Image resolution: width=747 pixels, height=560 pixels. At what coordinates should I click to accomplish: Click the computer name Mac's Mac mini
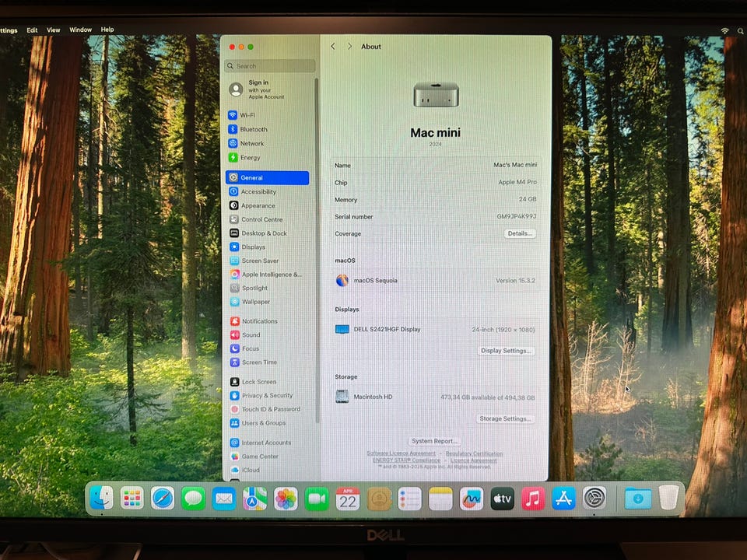tap(515, 165)
